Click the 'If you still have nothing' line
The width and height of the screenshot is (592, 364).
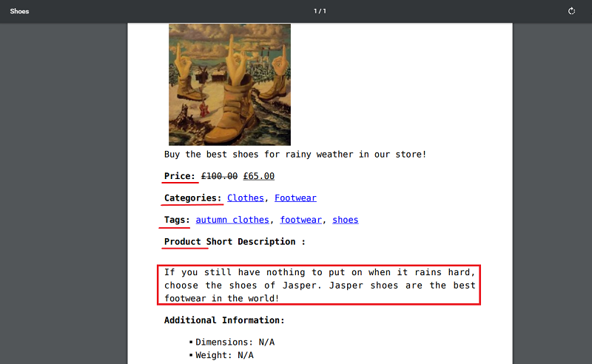click(x=320, y=272)
